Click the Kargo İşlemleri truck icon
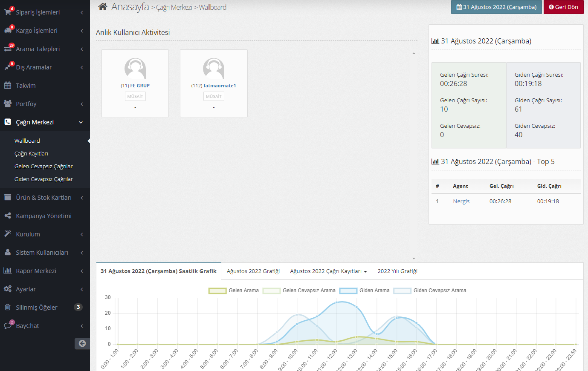Viewport: 588px width, 371px height. pos(7,31)
